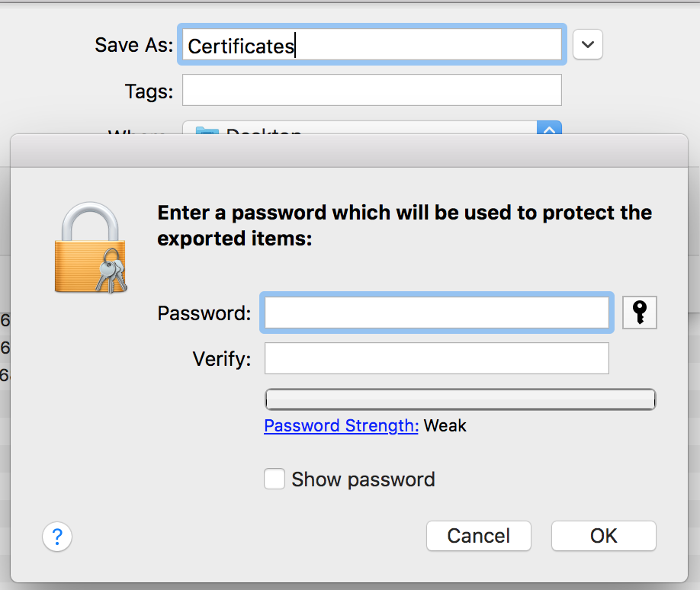
Task: Expand the save dialog with chevron button
Action: click(588, 45)
